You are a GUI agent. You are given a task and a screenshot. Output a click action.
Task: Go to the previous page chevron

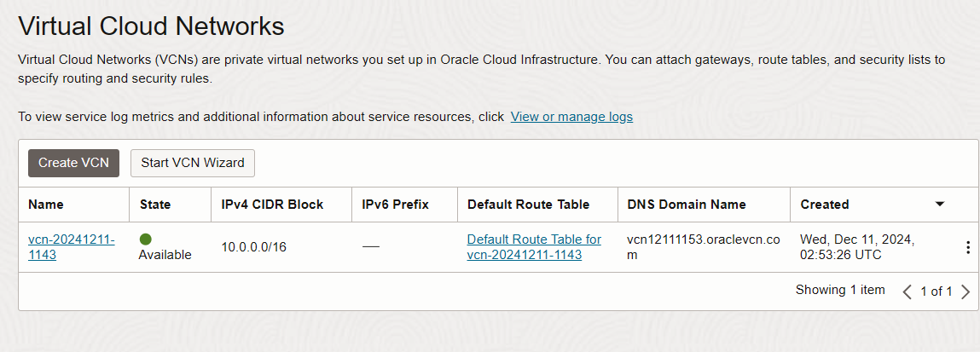908,291
